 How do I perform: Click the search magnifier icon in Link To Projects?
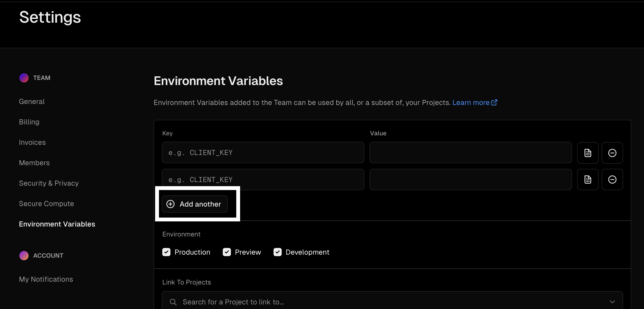[173, 302]
